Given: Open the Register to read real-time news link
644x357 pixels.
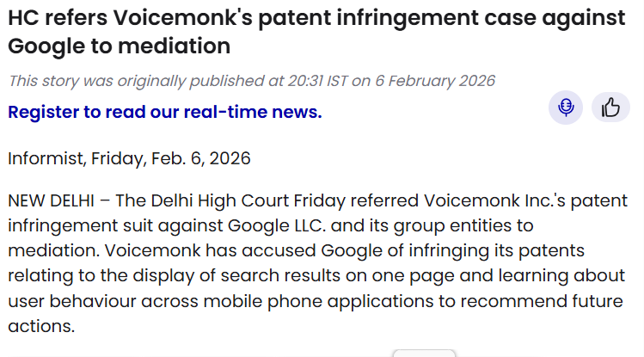Looking at the screenshot, I should (165, 112).
